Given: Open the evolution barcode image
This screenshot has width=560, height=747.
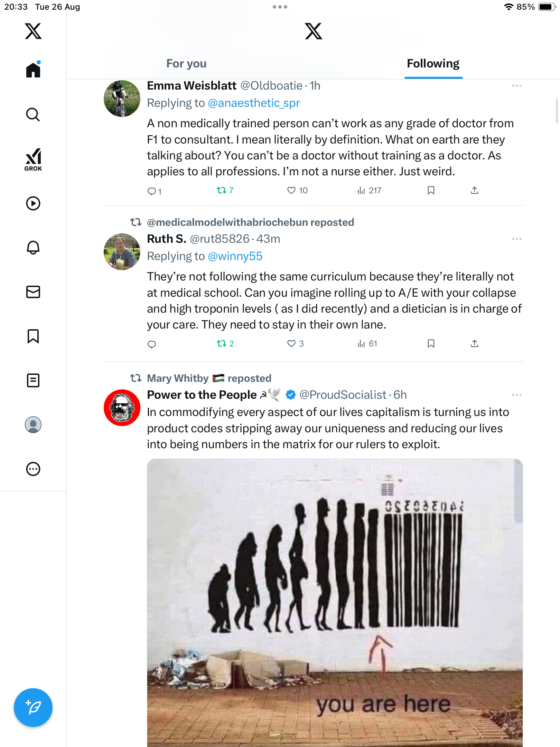Looking at the screenshot, I should point(335,602).
